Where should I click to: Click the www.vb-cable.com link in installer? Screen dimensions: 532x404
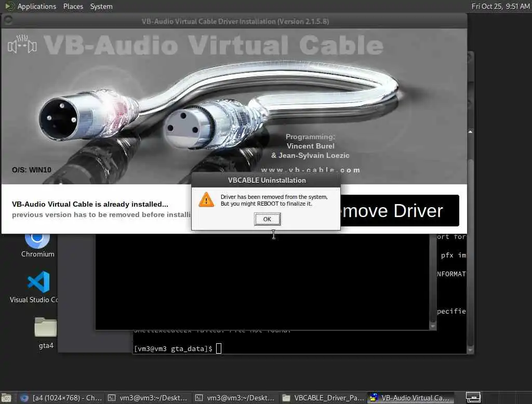(x=311, y=170)
